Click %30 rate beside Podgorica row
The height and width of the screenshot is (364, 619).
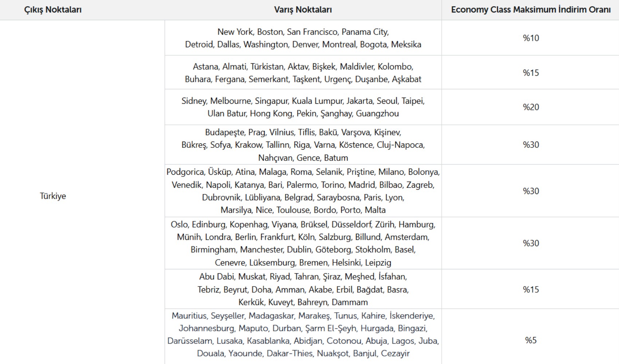coord(531,191)
